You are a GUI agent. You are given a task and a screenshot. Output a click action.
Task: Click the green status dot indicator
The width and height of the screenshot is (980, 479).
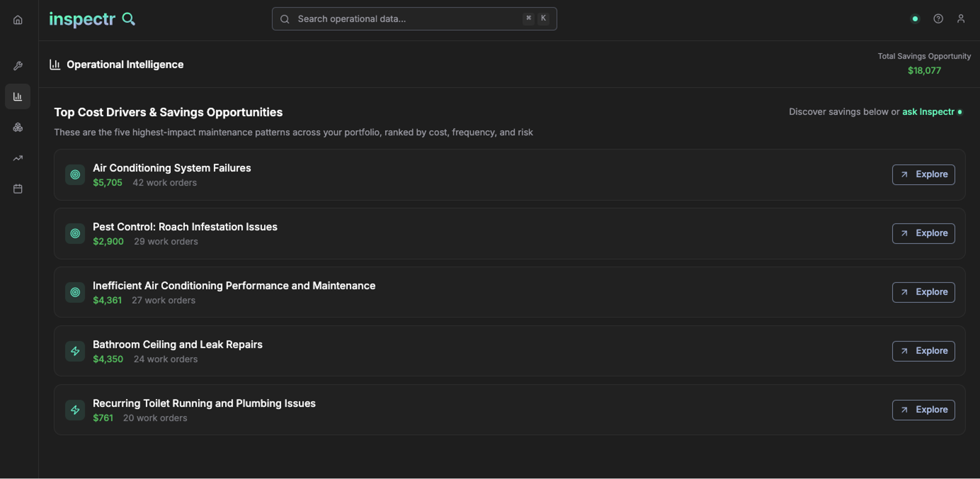pos(915,19)
